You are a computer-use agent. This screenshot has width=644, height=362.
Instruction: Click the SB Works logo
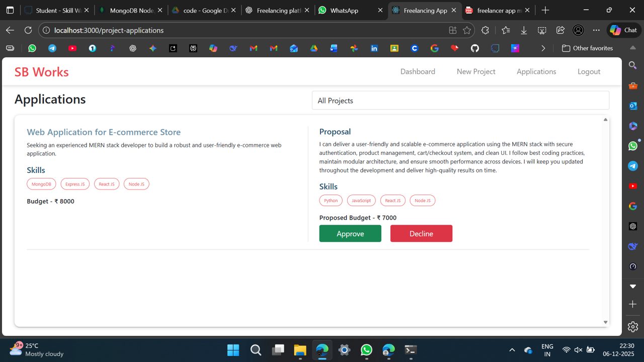click(42, 72)
